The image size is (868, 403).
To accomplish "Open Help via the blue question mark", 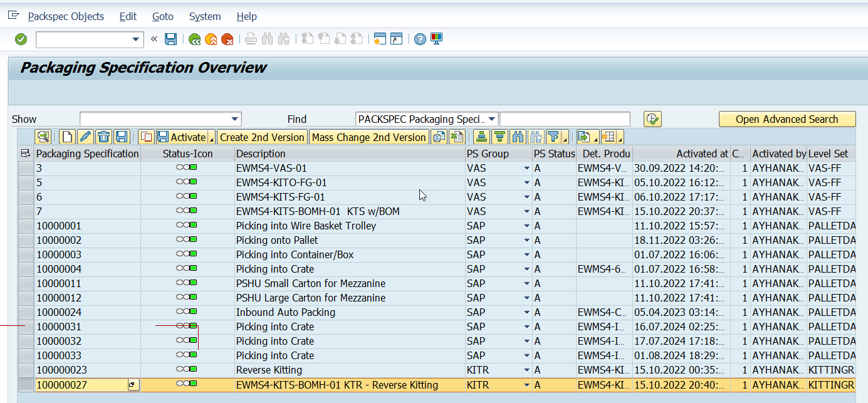I will 420,39.
